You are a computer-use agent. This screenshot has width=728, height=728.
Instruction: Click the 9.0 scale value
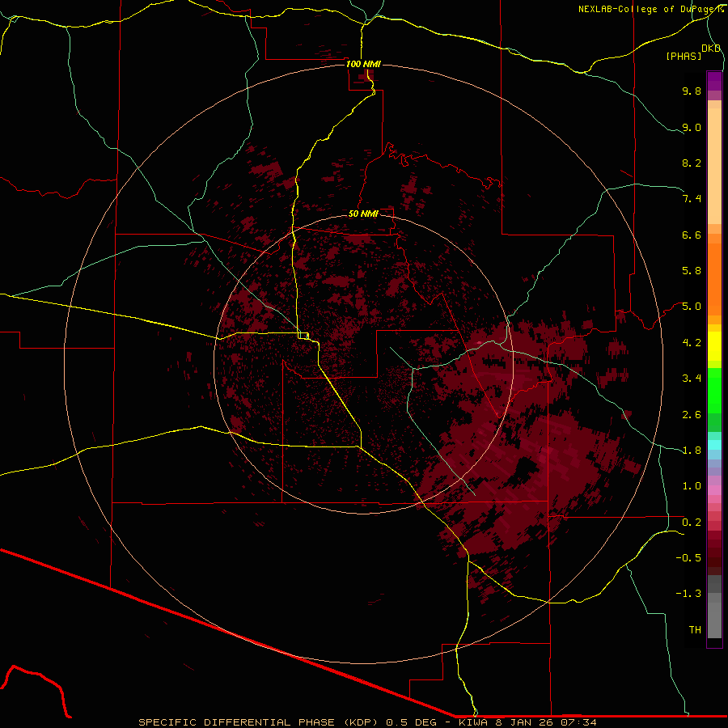pyautogui.click(x=692, y=127)
